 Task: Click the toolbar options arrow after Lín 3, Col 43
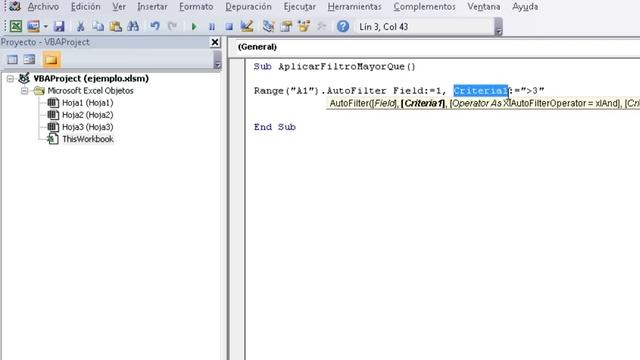[x=498, y=27]
